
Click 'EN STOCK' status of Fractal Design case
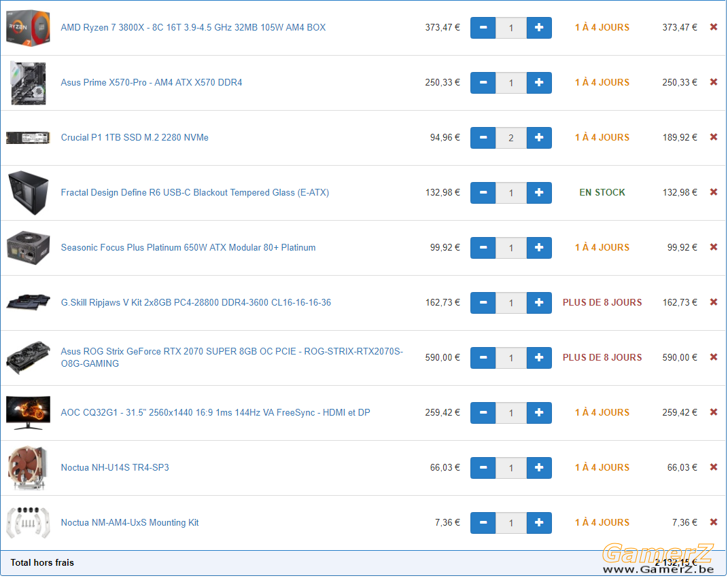(602, 193)
